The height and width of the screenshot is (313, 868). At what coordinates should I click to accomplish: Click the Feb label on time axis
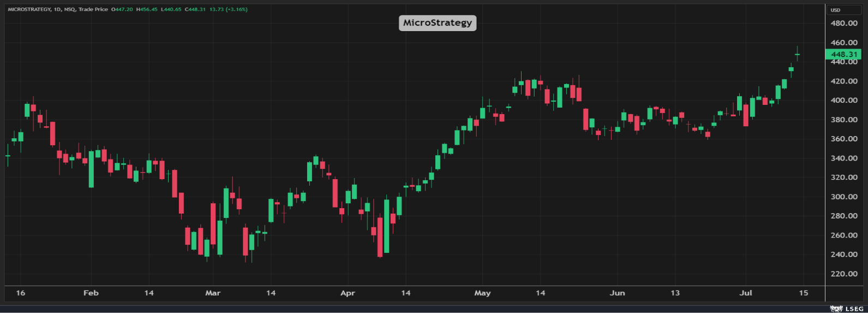(91, 293)
